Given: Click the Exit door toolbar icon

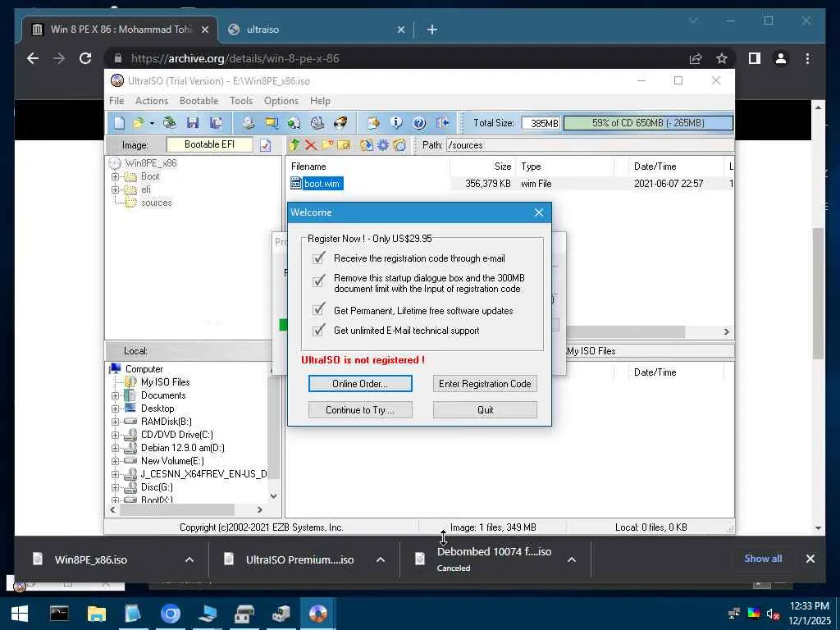Looking at the screenshot, I should pyautogui.click(x=442, y=123).
